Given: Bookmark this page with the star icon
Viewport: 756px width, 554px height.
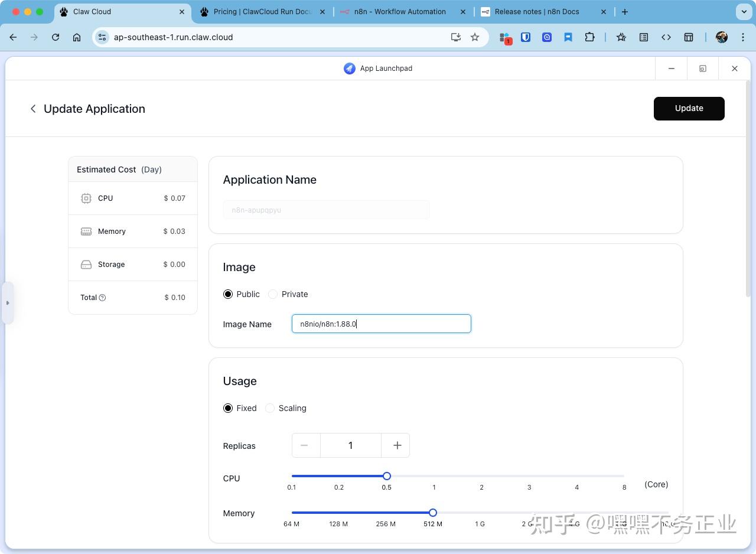Looking at the screenshot, I should click(x=475, y=37).
